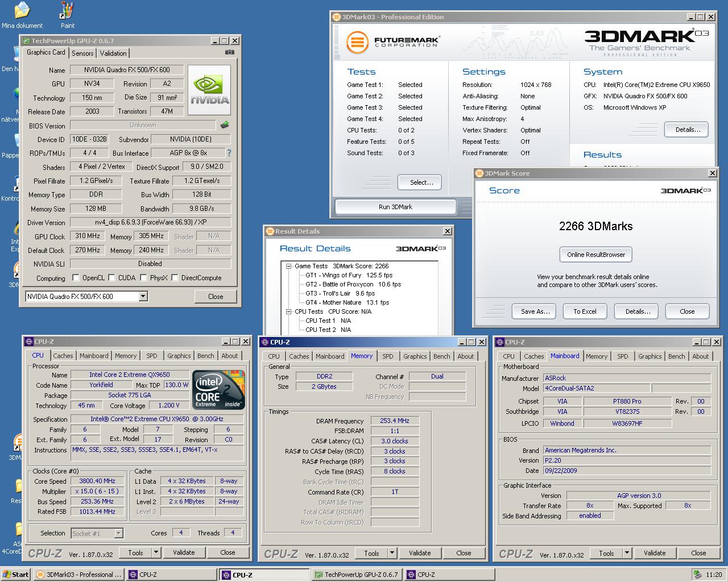Open Caches tab in the left CPU-Z window
728x582 pixels.
[x=63, y=356]
